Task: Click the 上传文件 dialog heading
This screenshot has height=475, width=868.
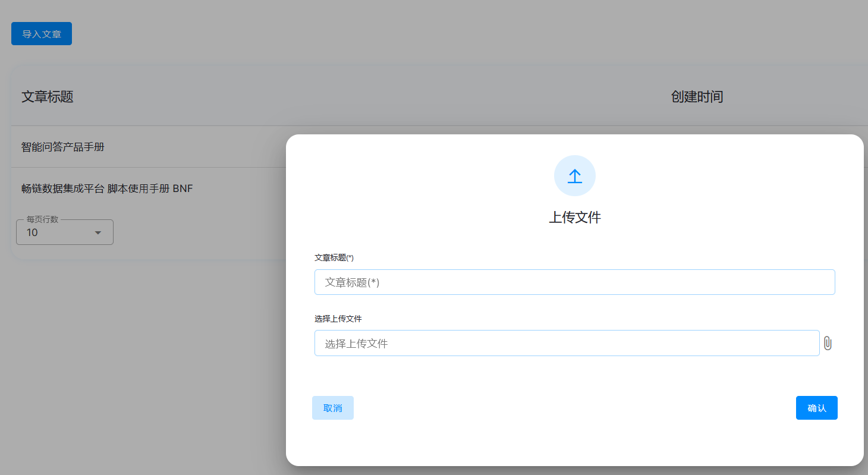Action: pos(574,218)
